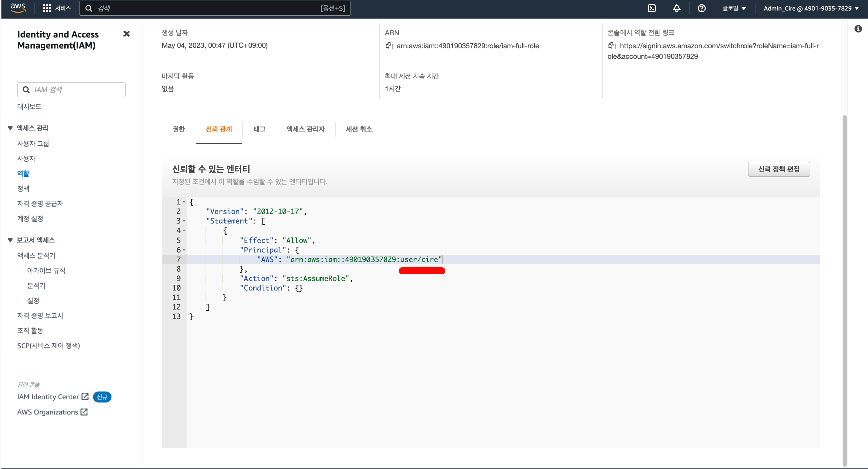The image size is (868, 469).
Task: Launch the CloudShell terminal icon
Action: click(652, 8)
